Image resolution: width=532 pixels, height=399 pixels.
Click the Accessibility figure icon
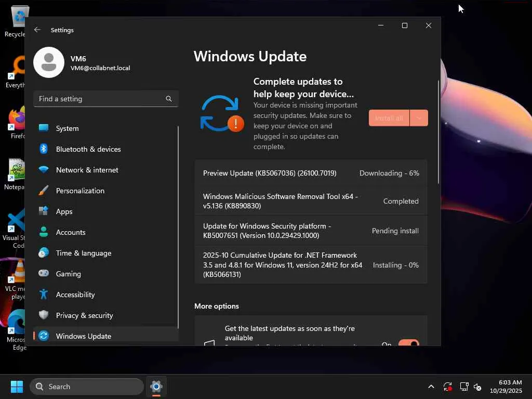point(44,294)
